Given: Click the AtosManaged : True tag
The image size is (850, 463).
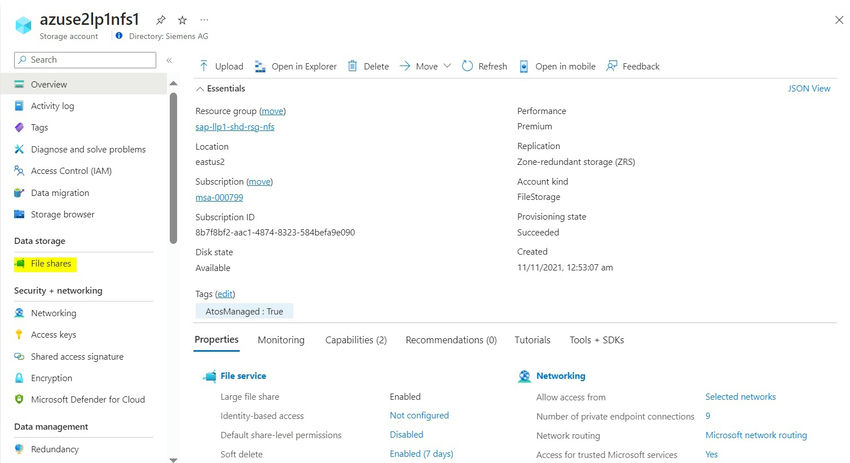Looking at the screenshot, I should point(243,311).
